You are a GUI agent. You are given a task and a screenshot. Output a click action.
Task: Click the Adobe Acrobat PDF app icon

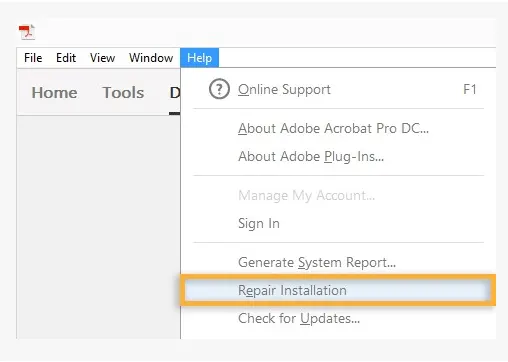[x=27, y=32]
